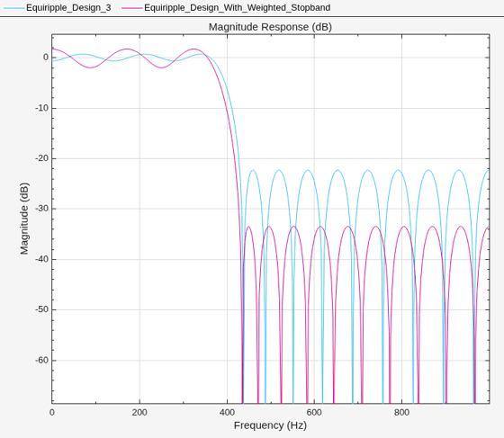Click the -10 tick label on magnitude axis
Screen dimensions: 504x438
click(x=41, y=108)
